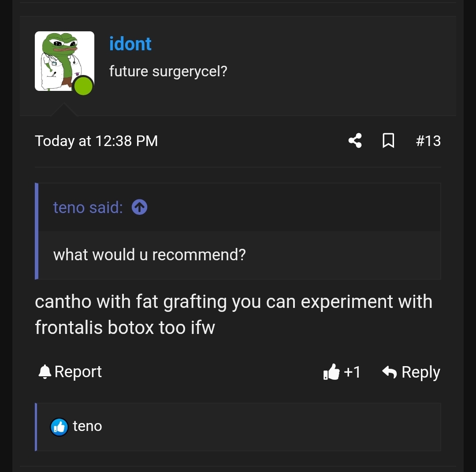This screenshot has width=476, height=472.
Task: Click teno in the reactions bar
Action: tap(87, 426)
